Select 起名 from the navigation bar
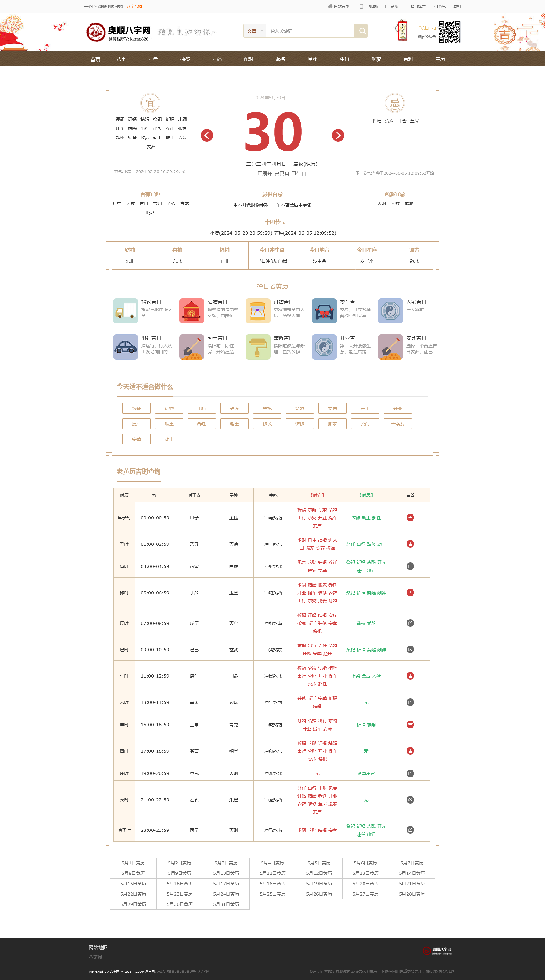This screenshot has width=545, height=980. coord(280,59)
